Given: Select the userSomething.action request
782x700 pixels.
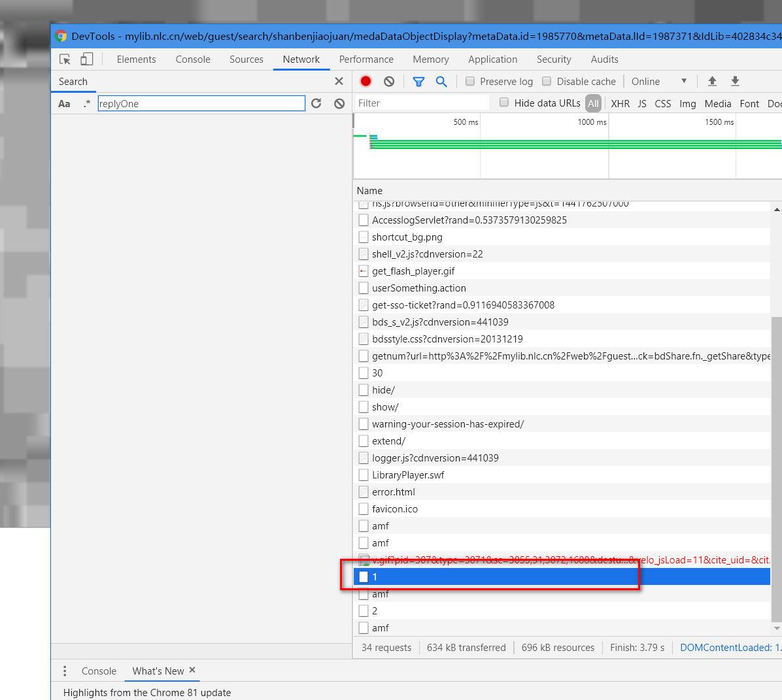Looking at the screenshot, I should tap(562, 288).
